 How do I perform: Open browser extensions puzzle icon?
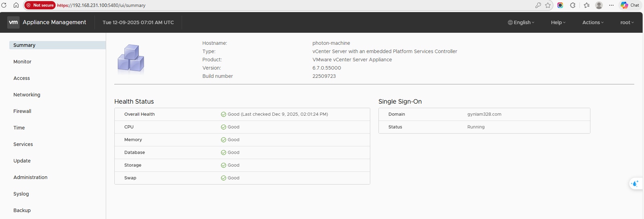[573, 5]
